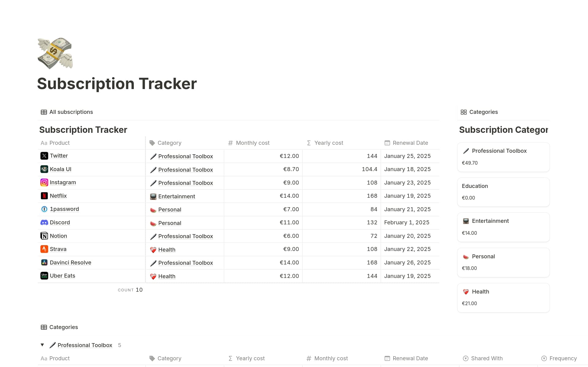
Task: Click the Notion app icon in its row
Action: [x=44, y=236]
